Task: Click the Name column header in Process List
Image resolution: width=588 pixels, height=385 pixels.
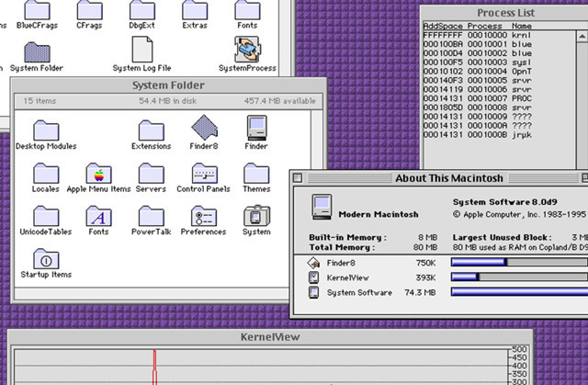Action: pyautogui.click(x=522, y=26)
